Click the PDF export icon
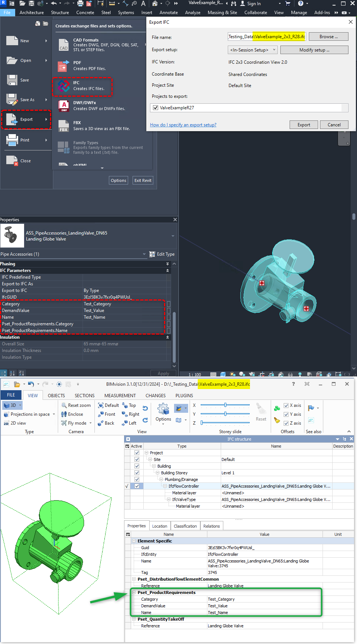This screenshot has width=357, height=644. [63, 66]
